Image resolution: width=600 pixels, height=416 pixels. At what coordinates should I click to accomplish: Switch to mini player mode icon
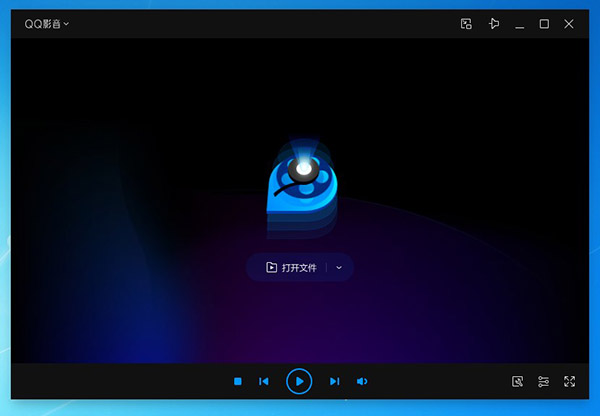[x=466, y=24]
